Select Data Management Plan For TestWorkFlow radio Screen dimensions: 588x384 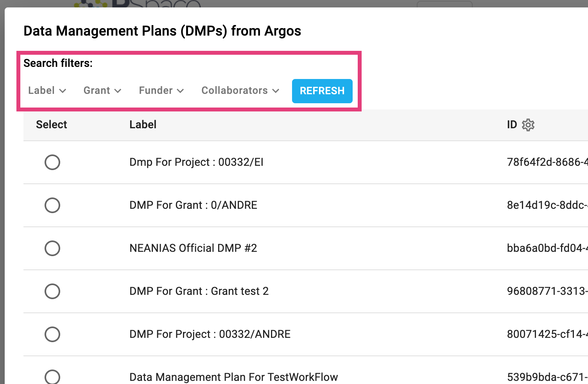click(52, 377)
